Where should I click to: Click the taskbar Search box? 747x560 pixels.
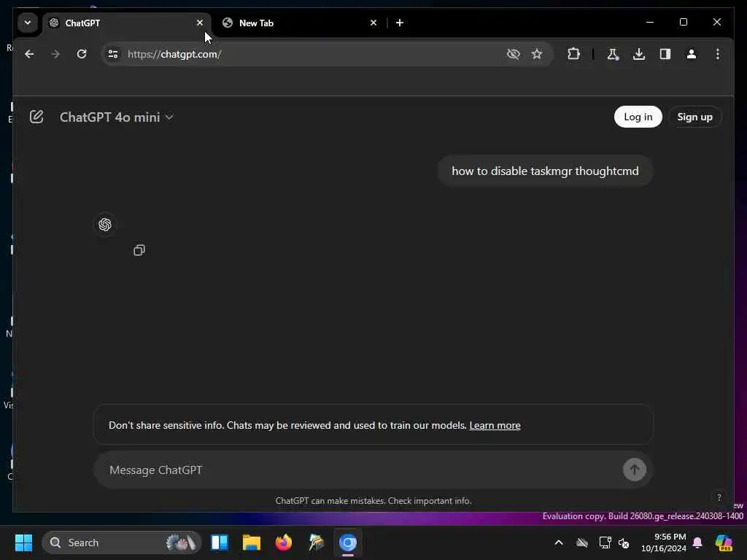(122, 542)
